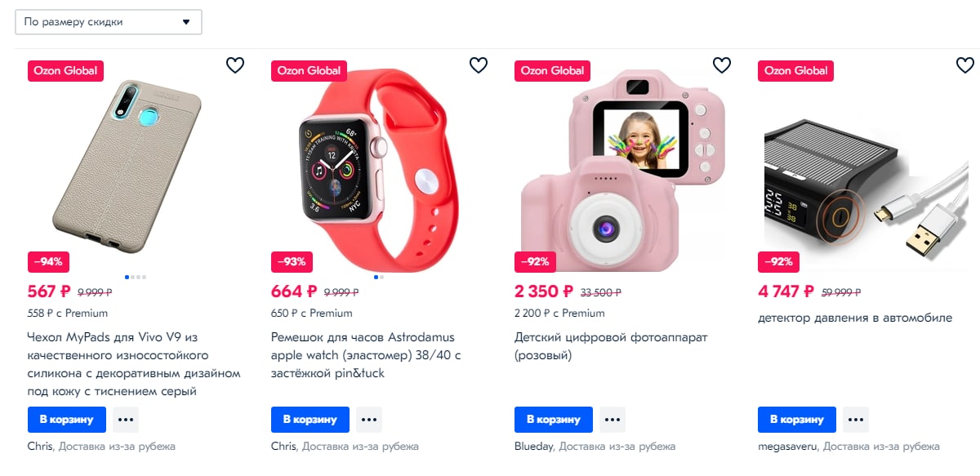Open seller link 'Blueday'

(x=534, y=447)
